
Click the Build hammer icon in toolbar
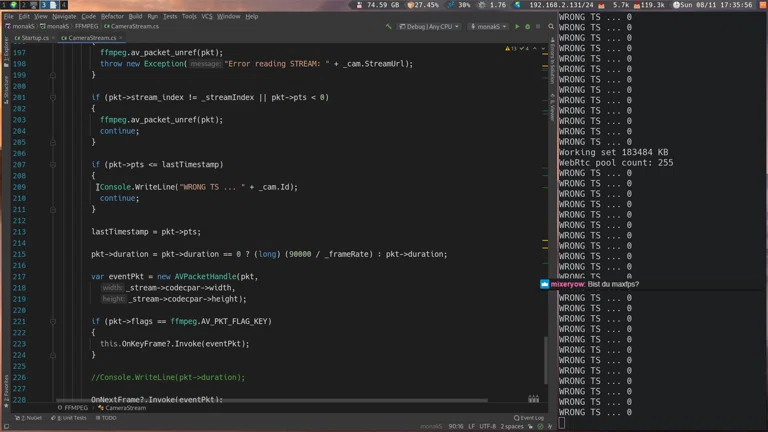point(388,26)
